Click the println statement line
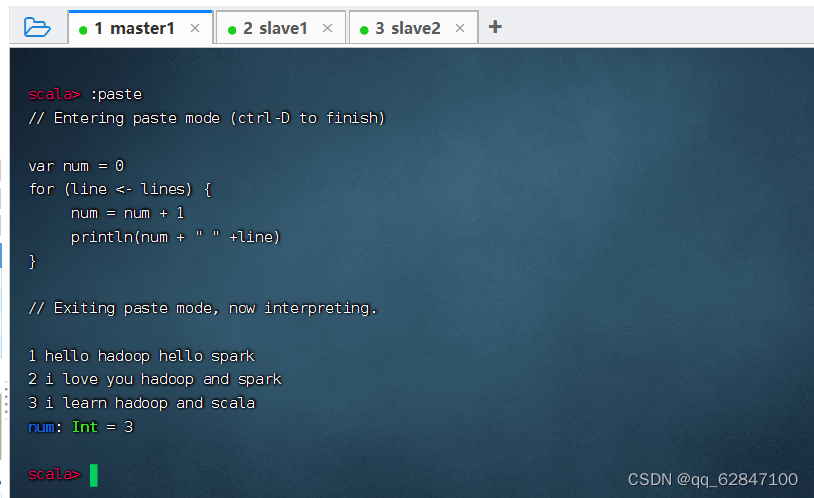814x498 pixels. (x=175, y=237)
